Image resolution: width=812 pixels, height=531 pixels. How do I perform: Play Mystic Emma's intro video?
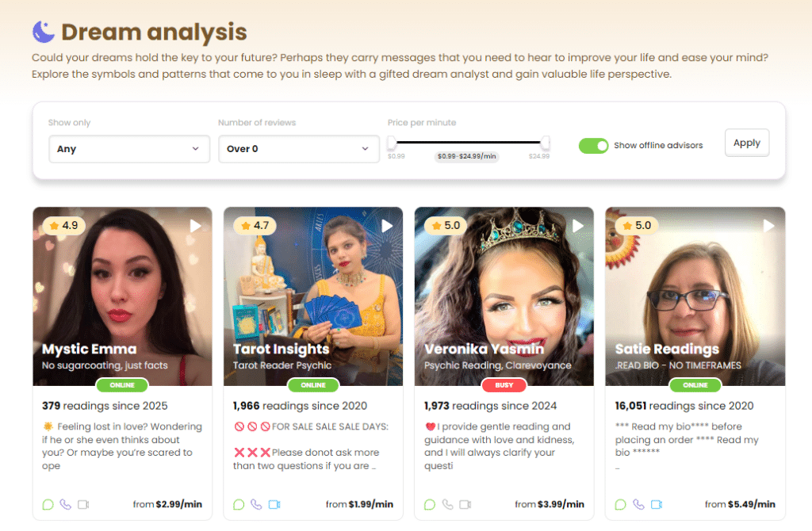coord(195,226)
